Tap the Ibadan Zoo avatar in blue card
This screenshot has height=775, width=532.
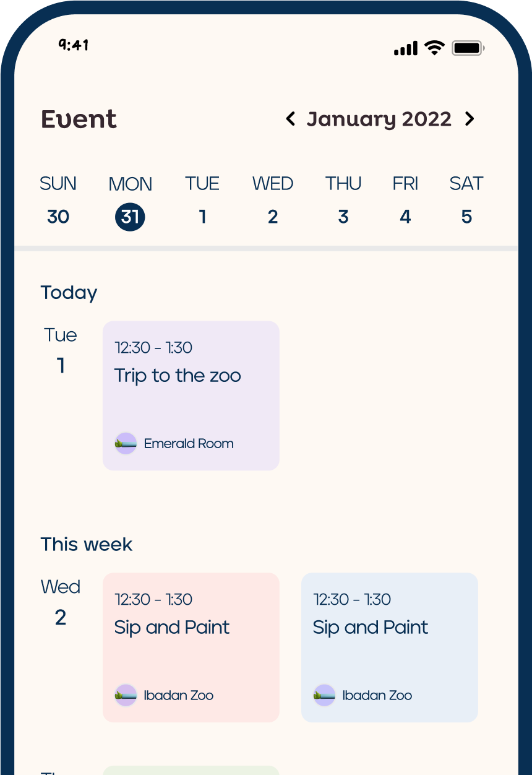click(x=324, y=695)
